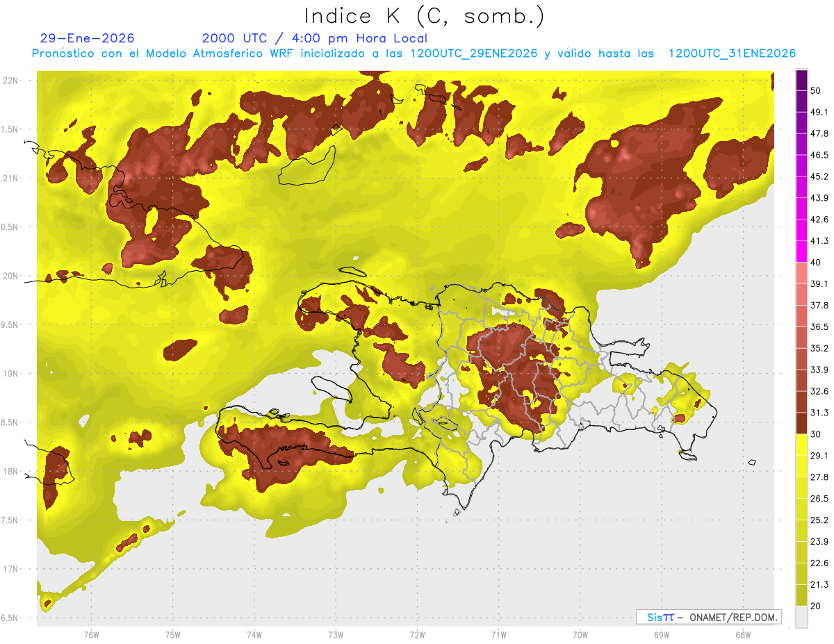Pick the bright yellow swatch between 29.1 and 30
This screenshot has width=834, height=644.
pyautogui.click(x=801, y=445)
